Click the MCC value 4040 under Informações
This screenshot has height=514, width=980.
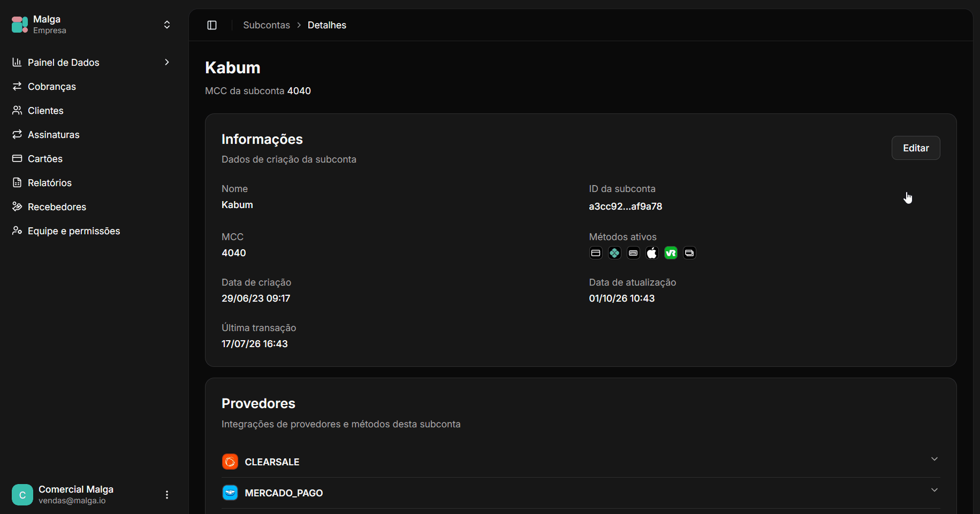coord(234,253)
